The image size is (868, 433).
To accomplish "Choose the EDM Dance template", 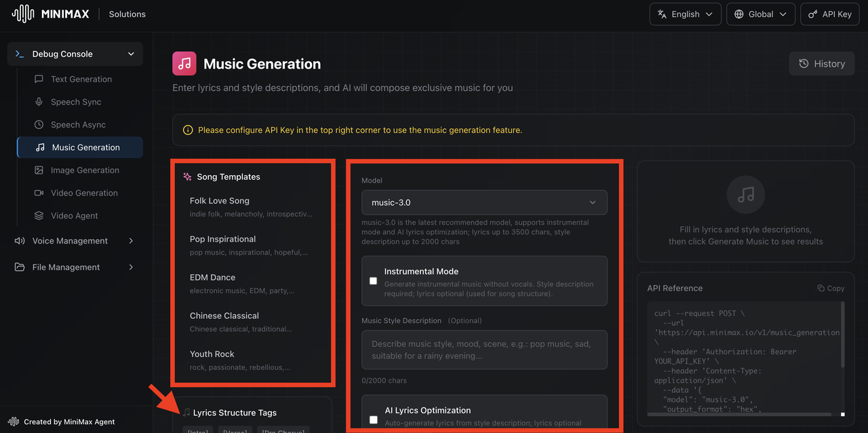I will (252, 284).
